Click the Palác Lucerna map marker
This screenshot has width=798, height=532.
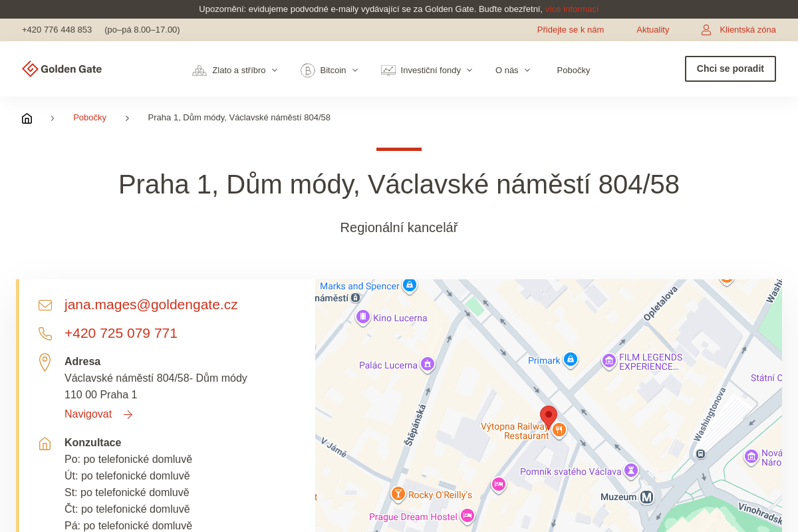coord(428,364)
